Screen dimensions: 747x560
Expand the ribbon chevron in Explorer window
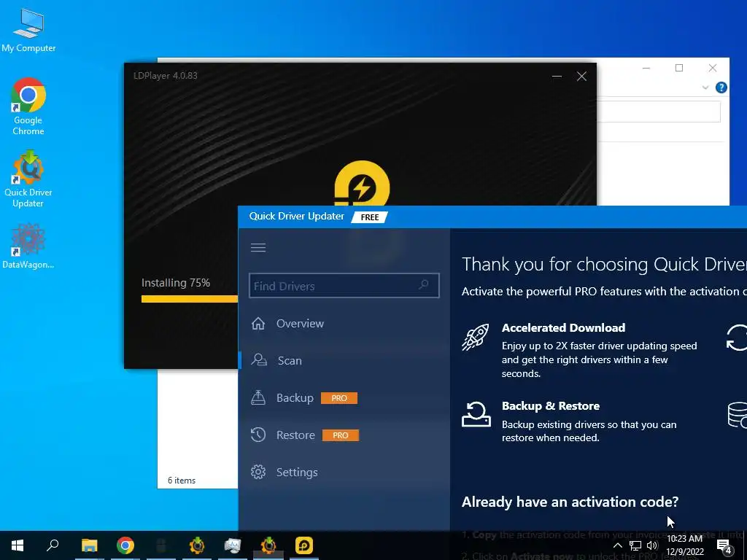point(705,87)
